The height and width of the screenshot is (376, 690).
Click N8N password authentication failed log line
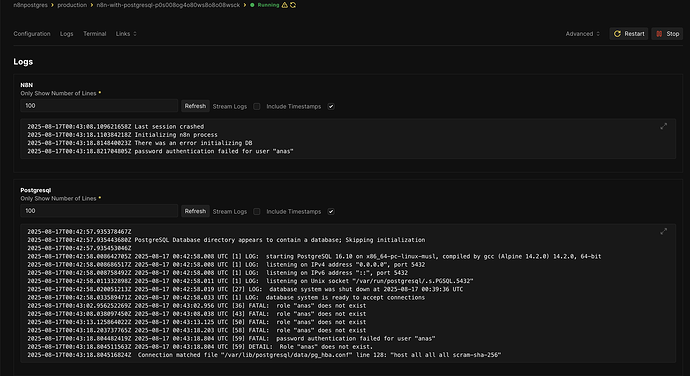[160, 151]
